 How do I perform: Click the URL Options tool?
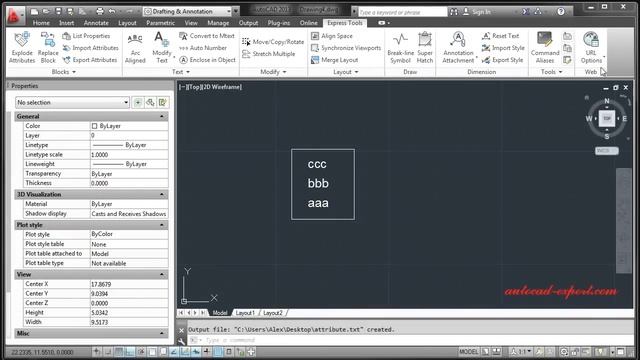click(591, 47)
